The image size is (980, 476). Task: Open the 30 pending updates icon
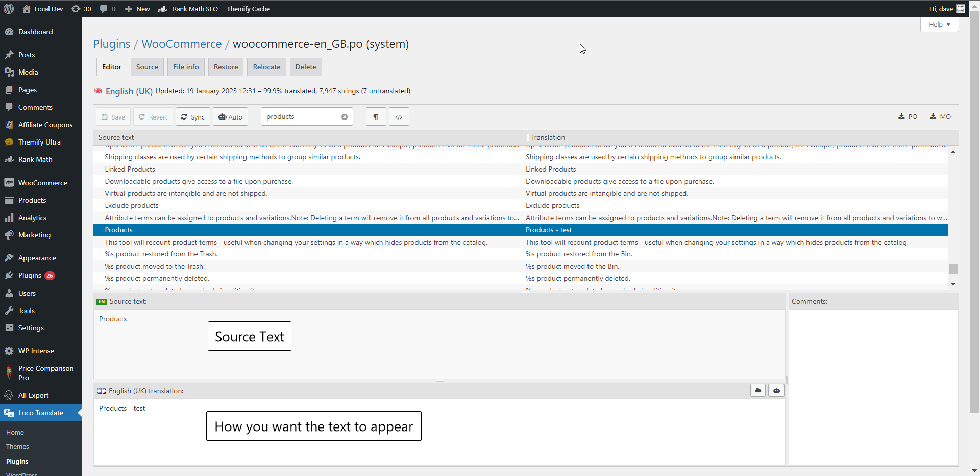coord(76,9)
